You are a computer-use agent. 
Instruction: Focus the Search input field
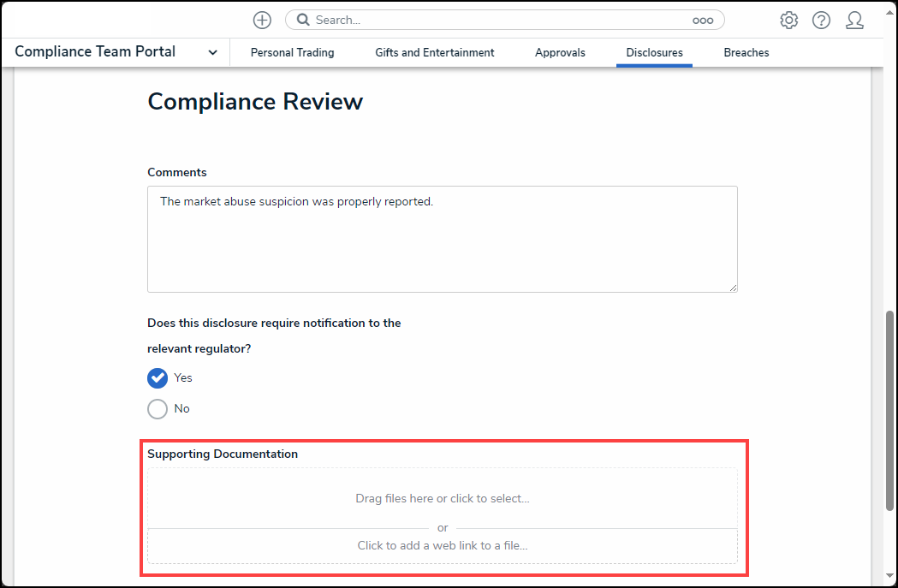[497, 20]
